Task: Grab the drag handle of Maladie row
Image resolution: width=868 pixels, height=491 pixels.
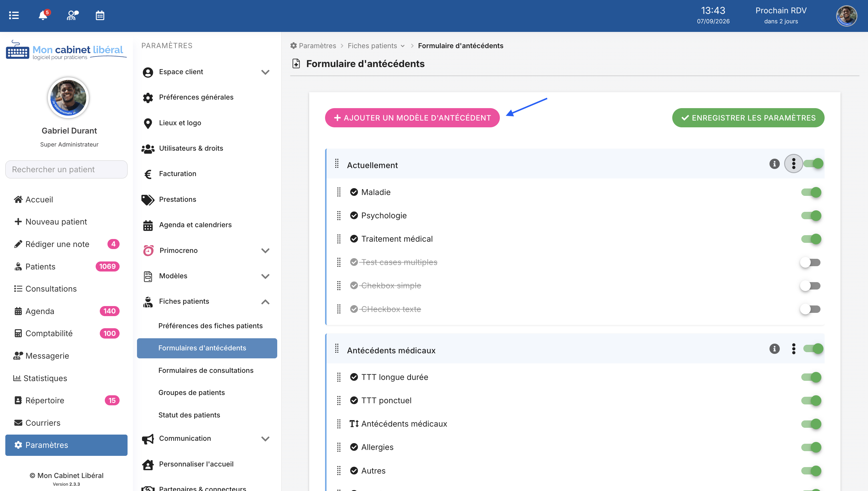Action: [339, 192]
